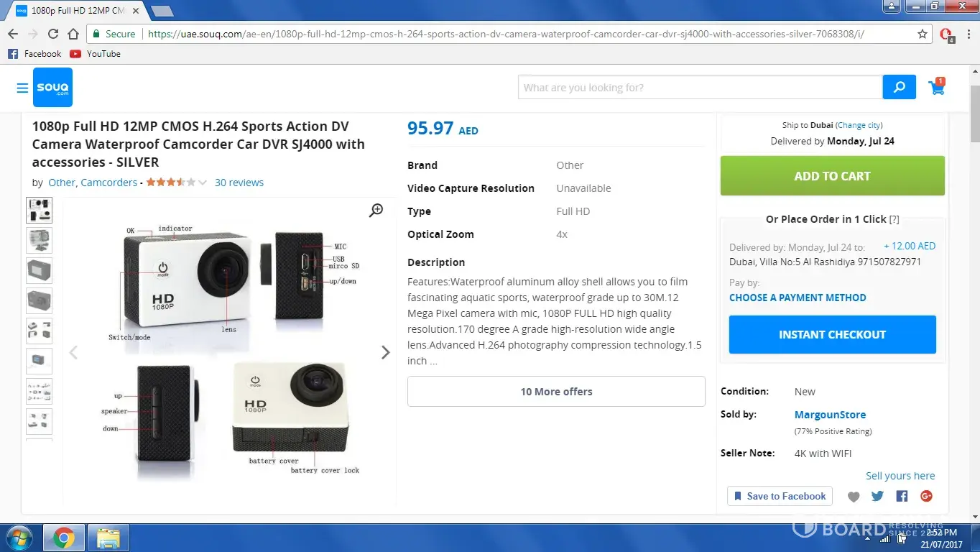Expand the 10 More offers list
This screenshot has width=980, height=552.
point(556,392)
